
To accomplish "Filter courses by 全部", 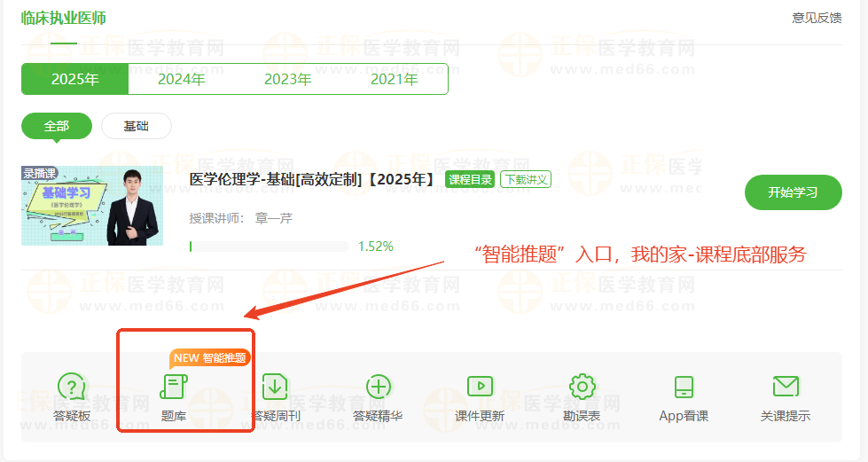I will pyautogui.click(x=57, y=126).
